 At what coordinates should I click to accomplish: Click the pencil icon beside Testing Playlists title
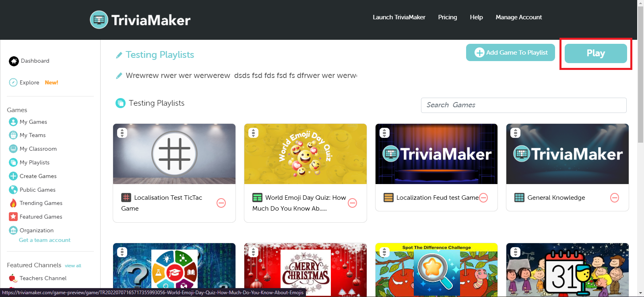click(119, 55)
